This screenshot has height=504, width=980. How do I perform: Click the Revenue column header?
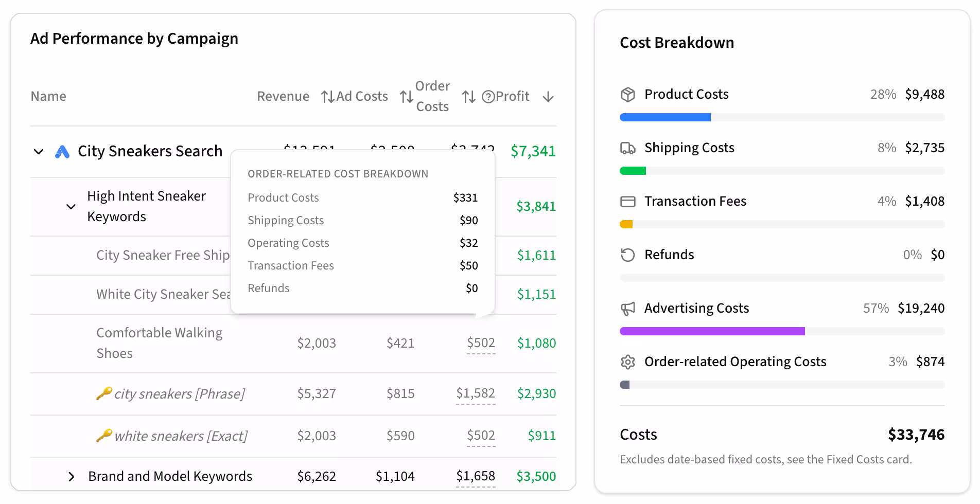pyautogui.click(x=283, y=97)
